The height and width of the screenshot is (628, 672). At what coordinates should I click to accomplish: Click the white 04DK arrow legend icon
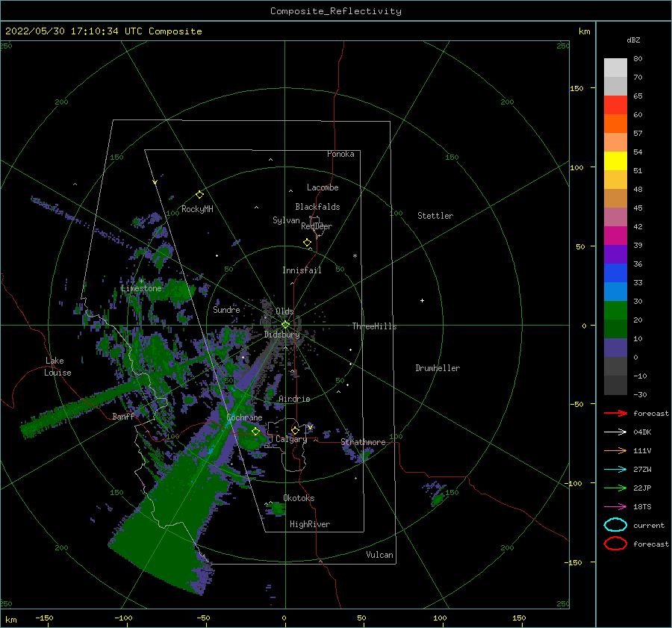pos(615,432)
